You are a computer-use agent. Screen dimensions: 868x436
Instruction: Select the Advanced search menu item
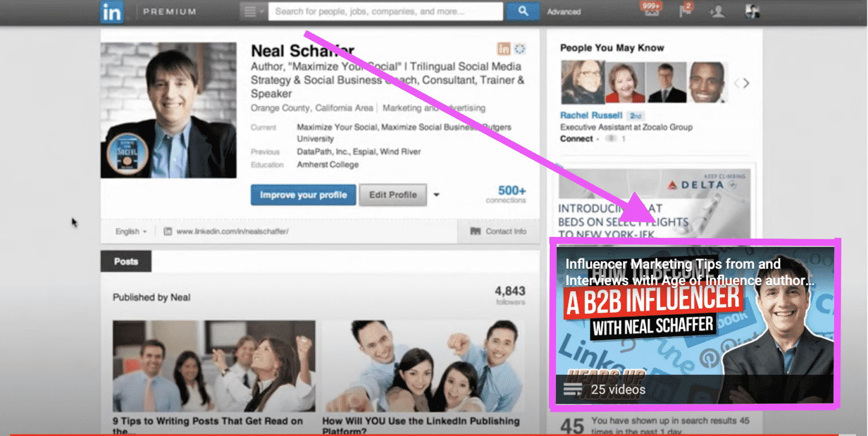click(x=563, y=11)
